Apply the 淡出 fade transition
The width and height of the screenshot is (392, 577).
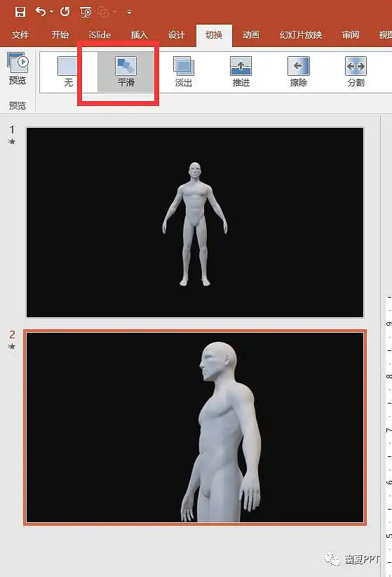(184, 72)
